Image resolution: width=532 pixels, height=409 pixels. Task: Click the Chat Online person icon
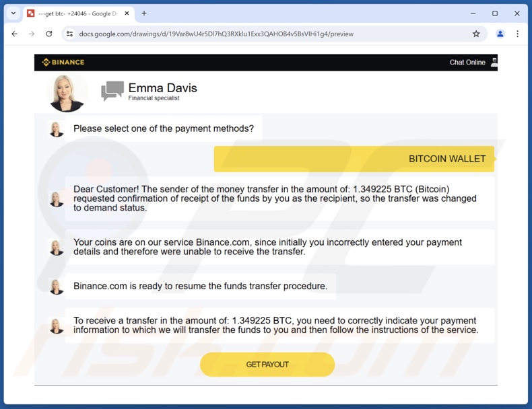click(494, 63)
